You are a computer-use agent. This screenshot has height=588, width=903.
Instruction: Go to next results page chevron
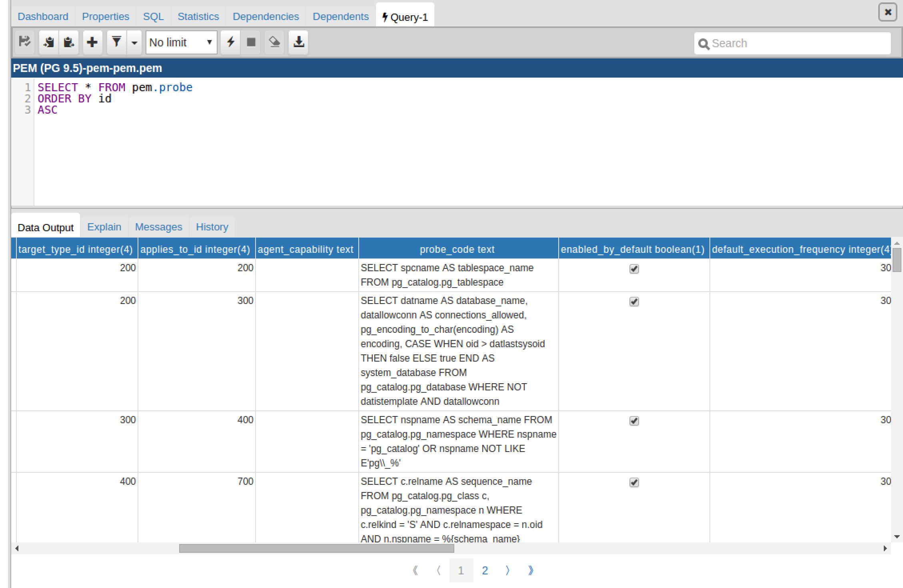pos(507,570)
